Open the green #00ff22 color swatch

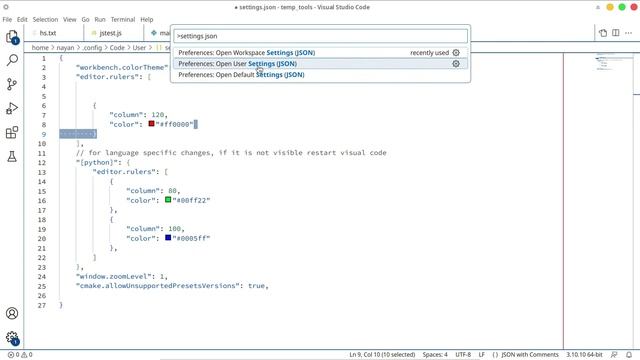click(x=168, y=200)
